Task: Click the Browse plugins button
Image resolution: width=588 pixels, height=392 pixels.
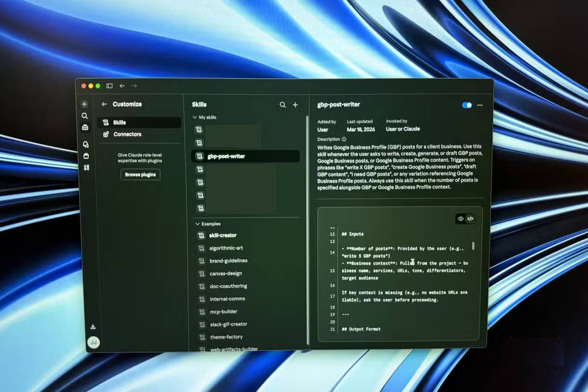Action: click(x=140, y=175)
